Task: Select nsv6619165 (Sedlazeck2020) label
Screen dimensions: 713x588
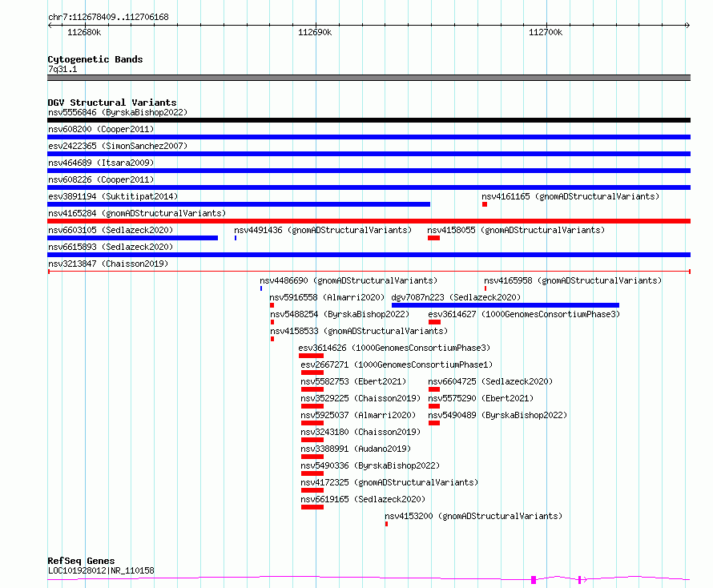Action: 363,499
